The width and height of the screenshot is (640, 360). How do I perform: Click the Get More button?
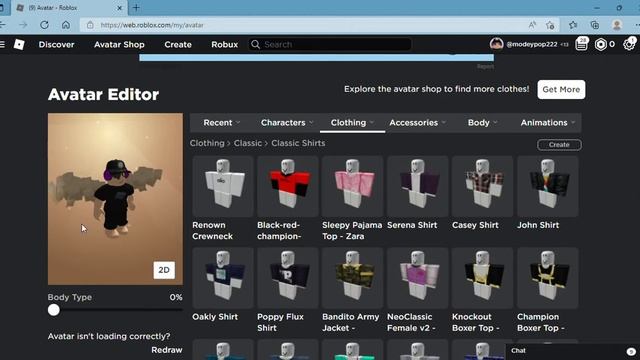click(x=561, y=89)
